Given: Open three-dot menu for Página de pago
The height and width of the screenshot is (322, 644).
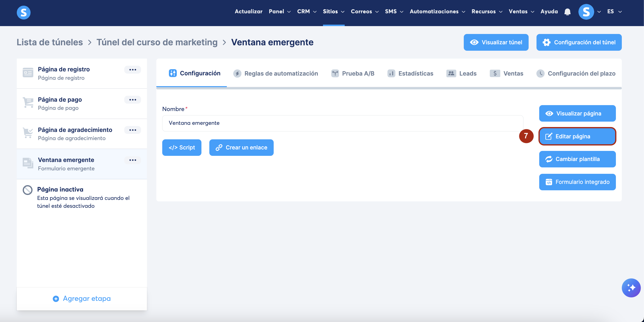Looking at the screenshot, I should tap(132, 100).
